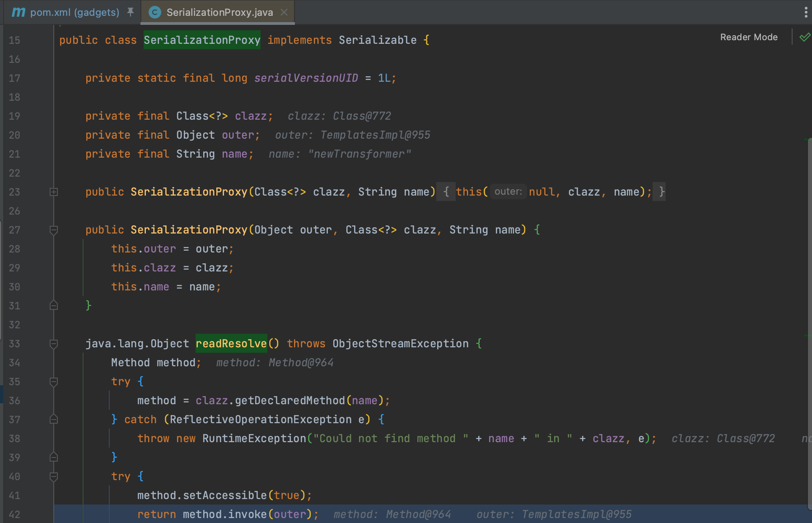Collapse the constructor starting at line 27
Viewport: 812px width, 523px height.
pyautogui.click(x=54, y=230)
